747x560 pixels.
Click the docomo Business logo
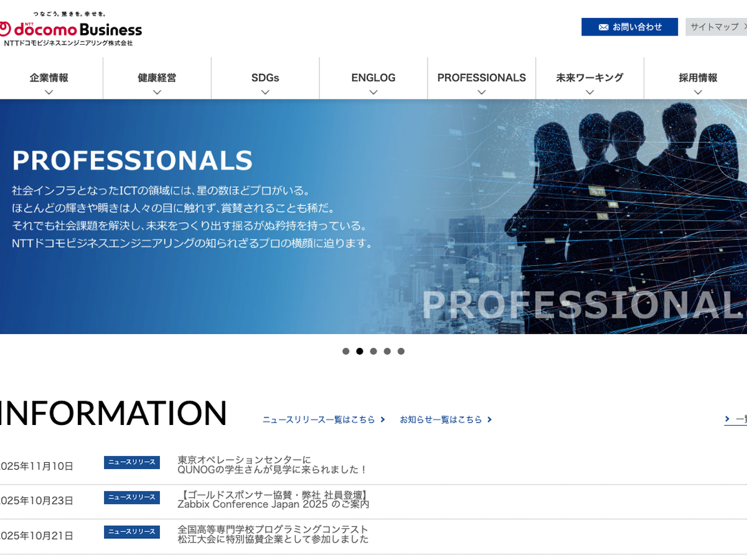tap(70, 29)
